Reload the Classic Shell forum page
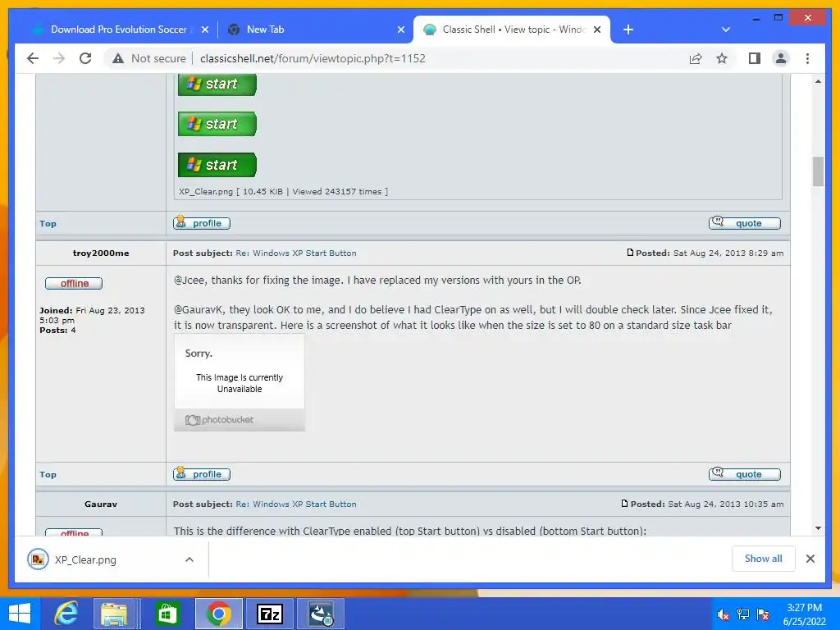 click(85, 58)
